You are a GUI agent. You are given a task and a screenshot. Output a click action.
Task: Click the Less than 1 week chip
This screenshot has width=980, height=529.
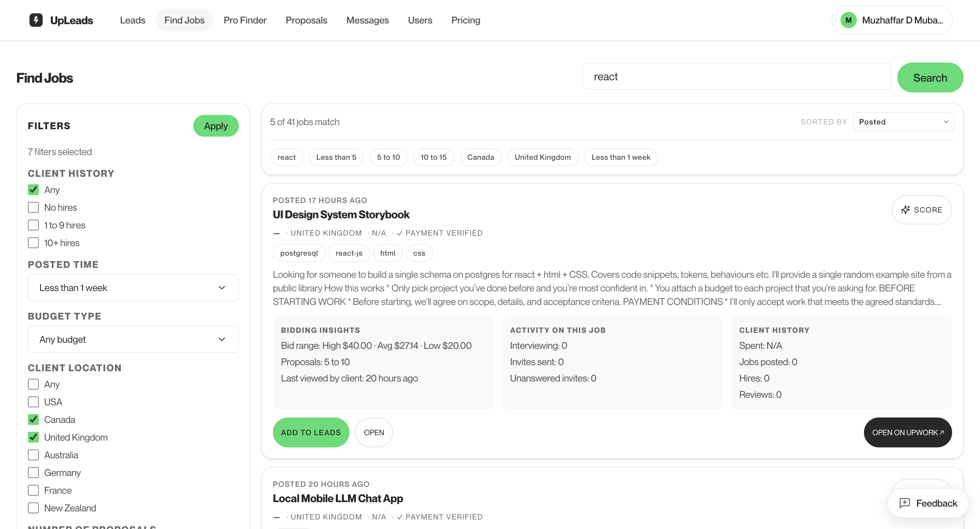[x=620, y=157]
